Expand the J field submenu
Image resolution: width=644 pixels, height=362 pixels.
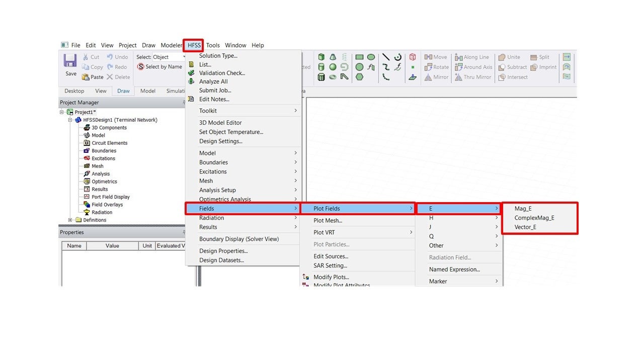458,227
